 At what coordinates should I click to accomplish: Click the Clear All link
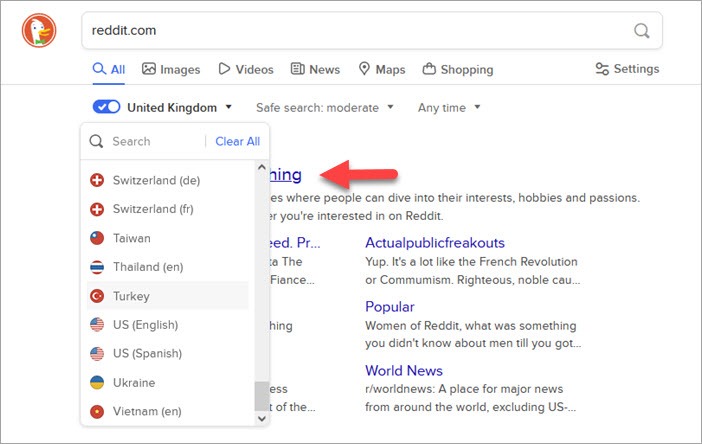(x=237, y=141)
